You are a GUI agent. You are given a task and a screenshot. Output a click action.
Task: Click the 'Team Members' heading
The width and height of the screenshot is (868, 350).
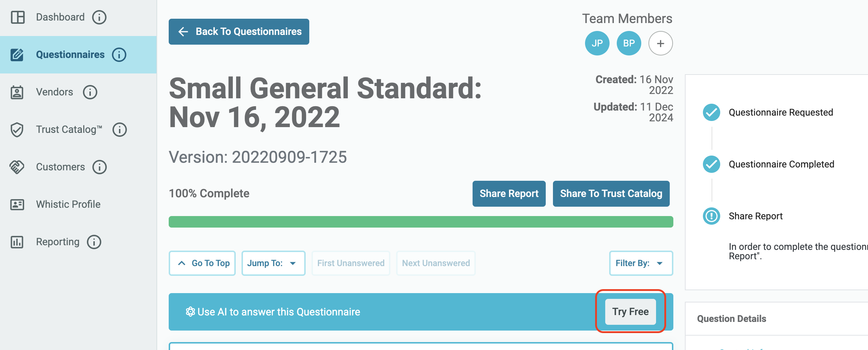[x=627, y=19]
